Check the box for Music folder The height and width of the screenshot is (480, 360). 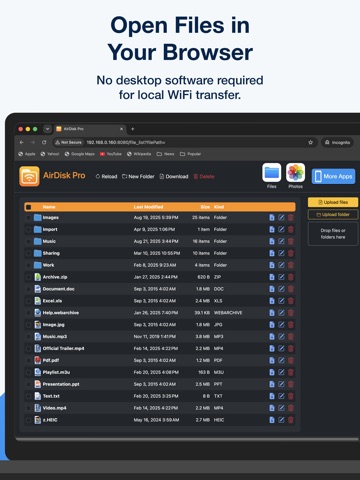coord(29,241)
